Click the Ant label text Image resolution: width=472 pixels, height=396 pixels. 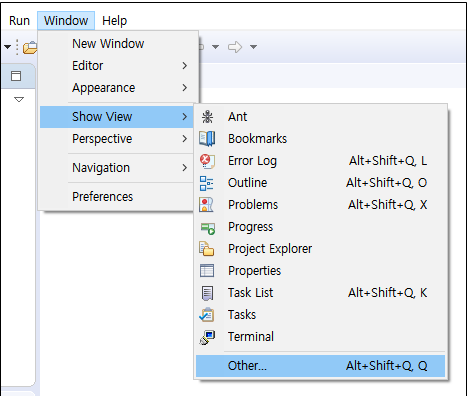237,117
